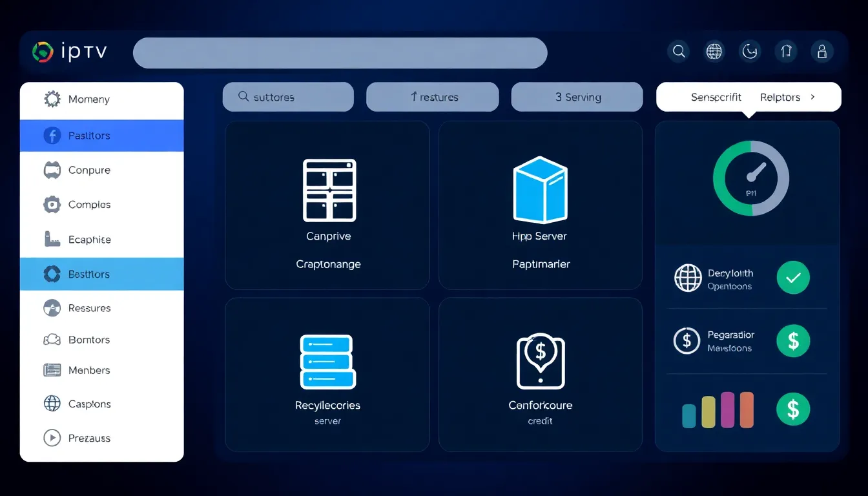
Task: Open the Canprive grid panel icon
Action: point(329,191)
